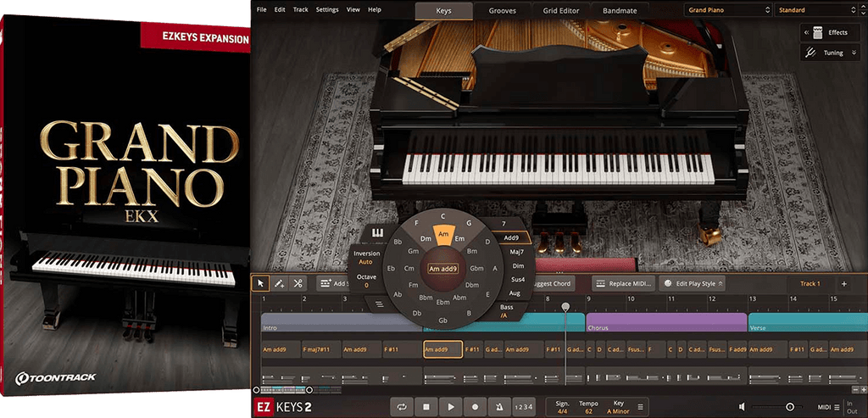Switch to the Grooves tab
The width and height of the screenshot is (868, 418).
503,10
